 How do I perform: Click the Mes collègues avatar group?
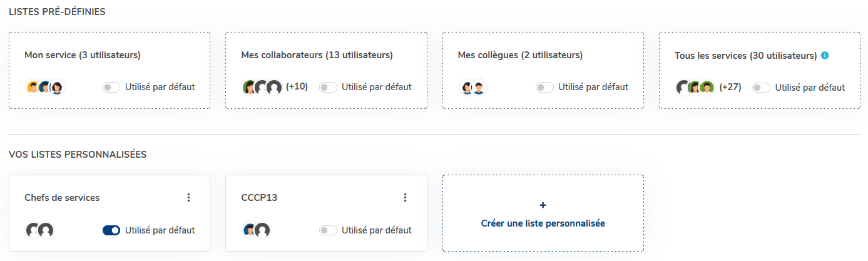[473, 88]
